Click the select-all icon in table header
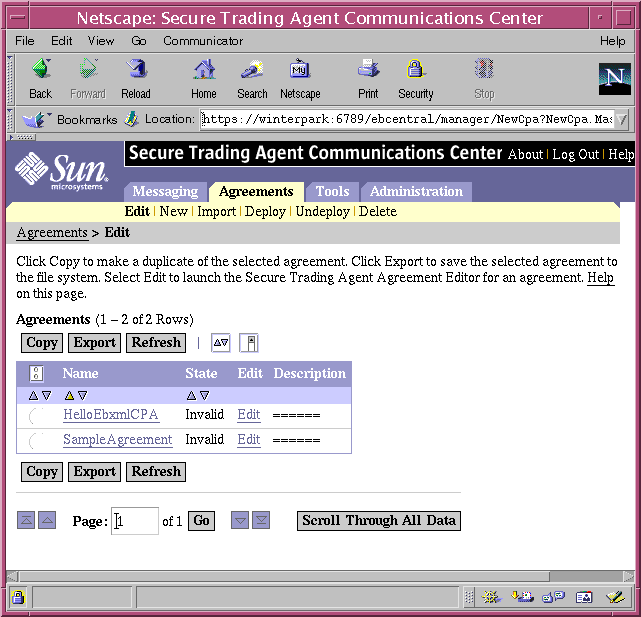The width and height of the screenshot is (641, 617). click(36, 373)
